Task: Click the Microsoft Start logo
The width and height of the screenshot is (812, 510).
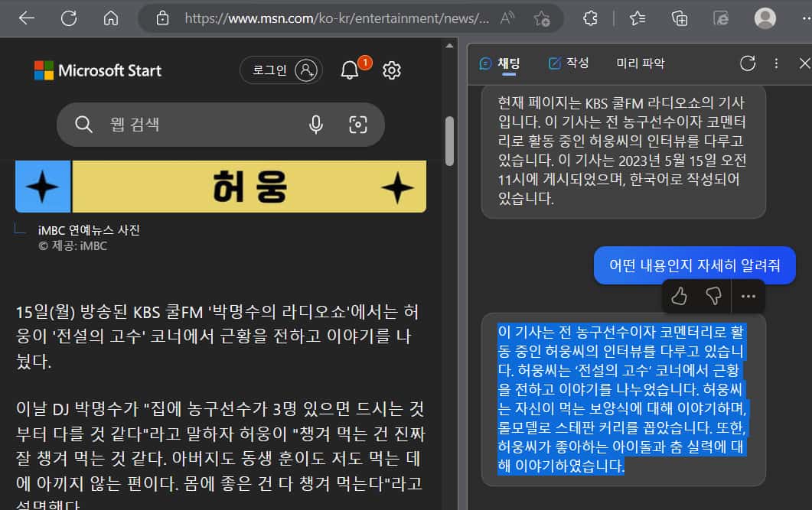Action: pos(98,70)
